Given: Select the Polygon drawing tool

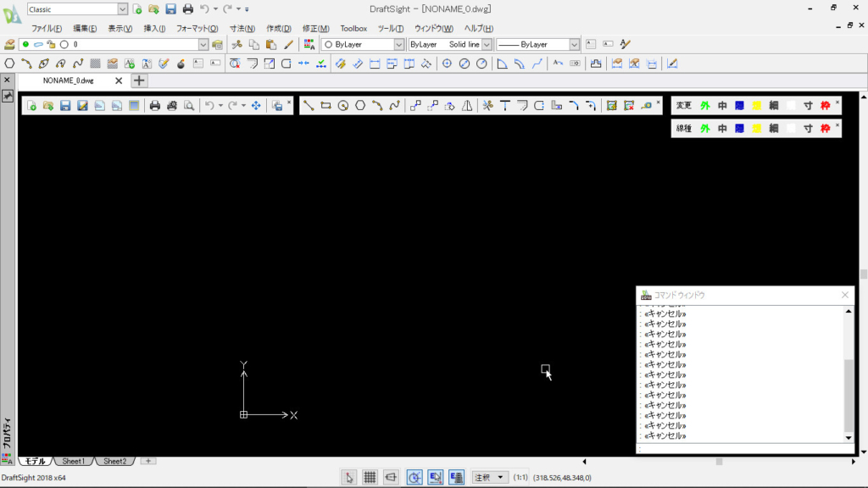Looking at the screenshot, I should click(x=359, y=105).
